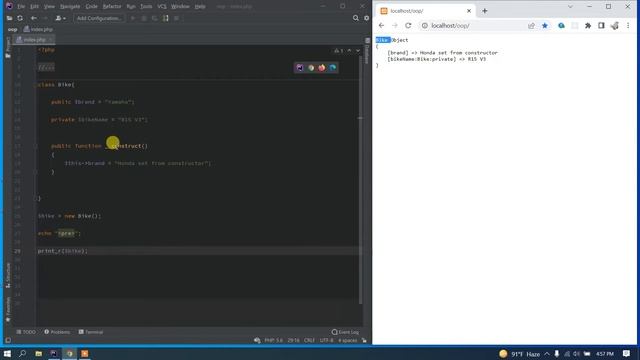Click the warning inspection indicator in editor
Viewport: 640px width, 360px height.
tap(339, 51)
